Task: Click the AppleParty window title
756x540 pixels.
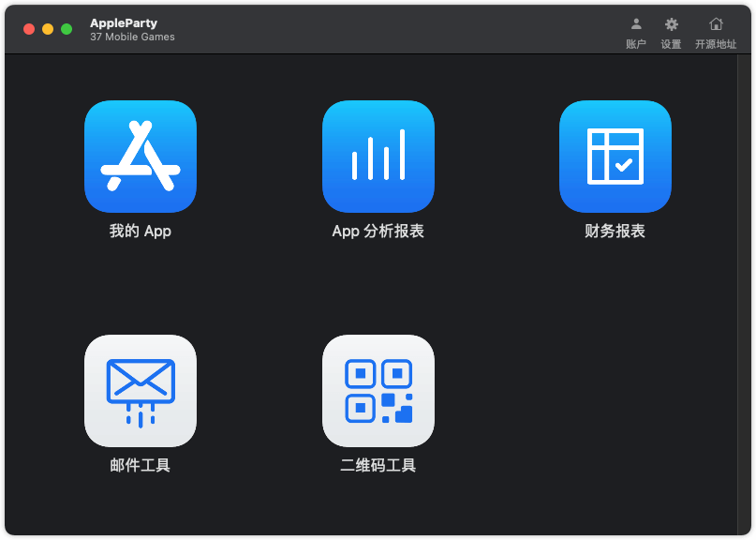Action: click(124, 23)
